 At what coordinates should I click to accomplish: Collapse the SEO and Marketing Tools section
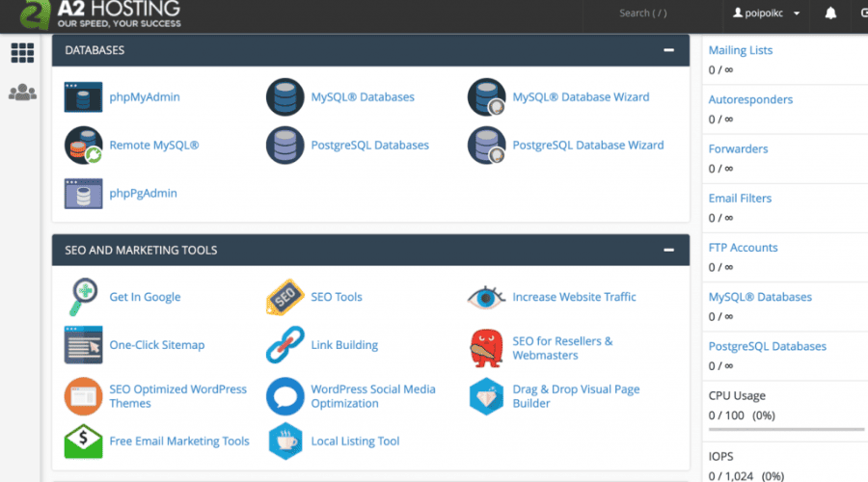(668, 251)
